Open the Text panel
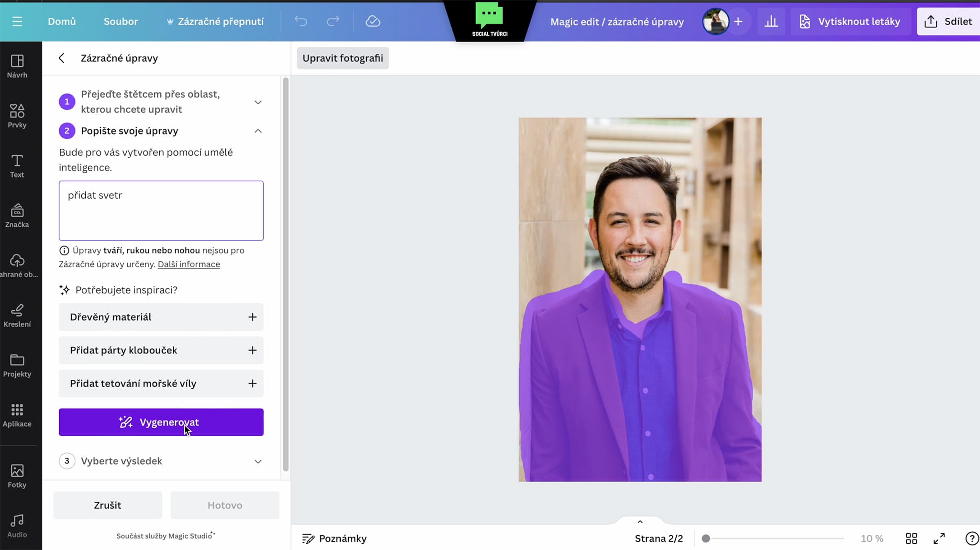Screen dimensions: 980x550 tap(17, 166)
